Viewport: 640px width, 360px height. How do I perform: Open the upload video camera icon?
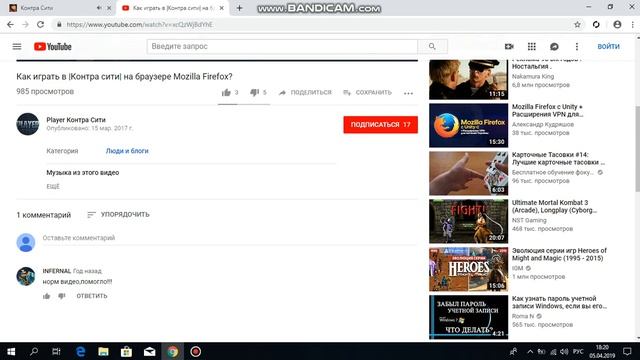pyautogui.click(x=509, y=47)
